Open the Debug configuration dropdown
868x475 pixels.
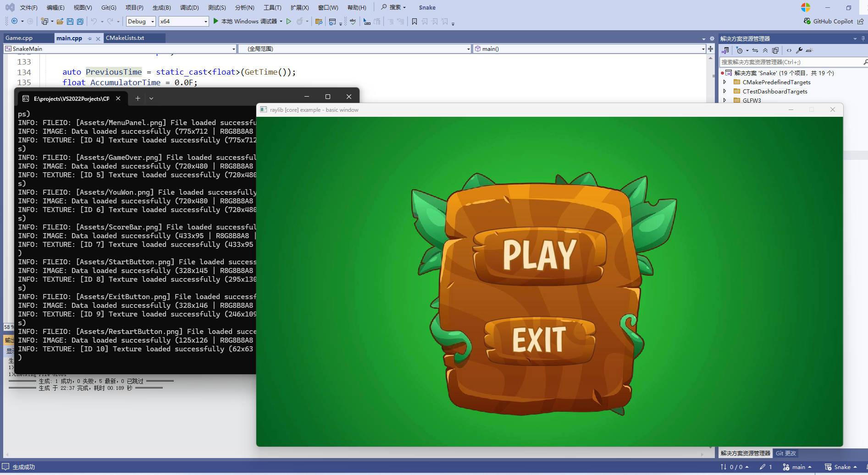(x=141, y=21)
